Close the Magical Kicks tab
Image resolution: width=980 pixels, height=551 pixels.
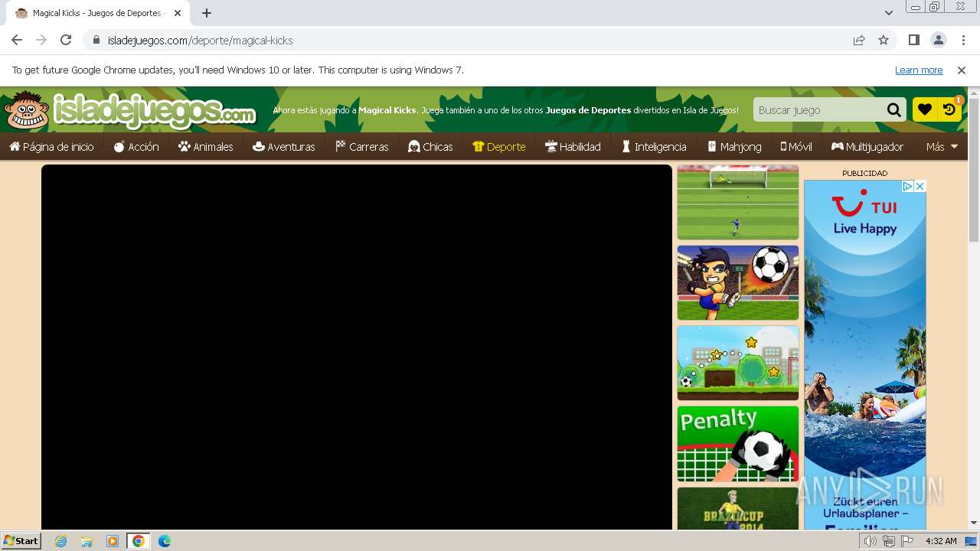point(177,13)
